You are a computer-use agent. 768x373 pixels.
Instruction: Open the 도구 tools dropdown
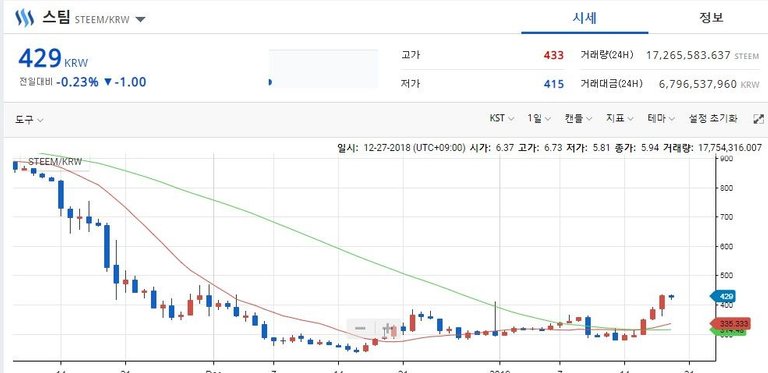[28, 119]
